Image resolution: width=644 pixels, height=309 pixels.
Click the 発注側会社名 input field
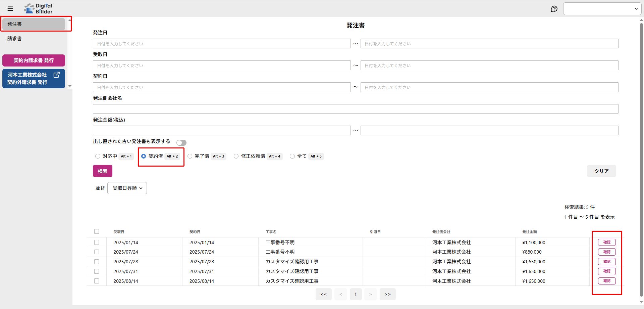pyautogui.click(x=355, y=109)
